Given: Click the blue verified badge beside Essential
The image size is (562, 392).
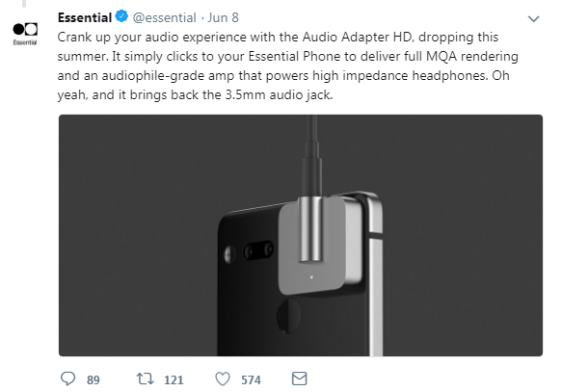Looking at the screenshot, I should point(121,16).
